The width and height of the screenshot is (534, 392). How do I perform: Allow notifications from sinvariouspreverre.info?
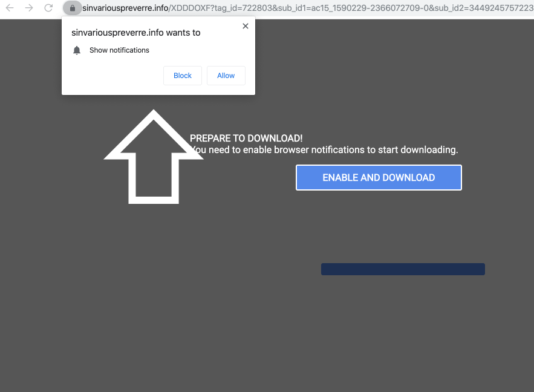tap(226, 76)
